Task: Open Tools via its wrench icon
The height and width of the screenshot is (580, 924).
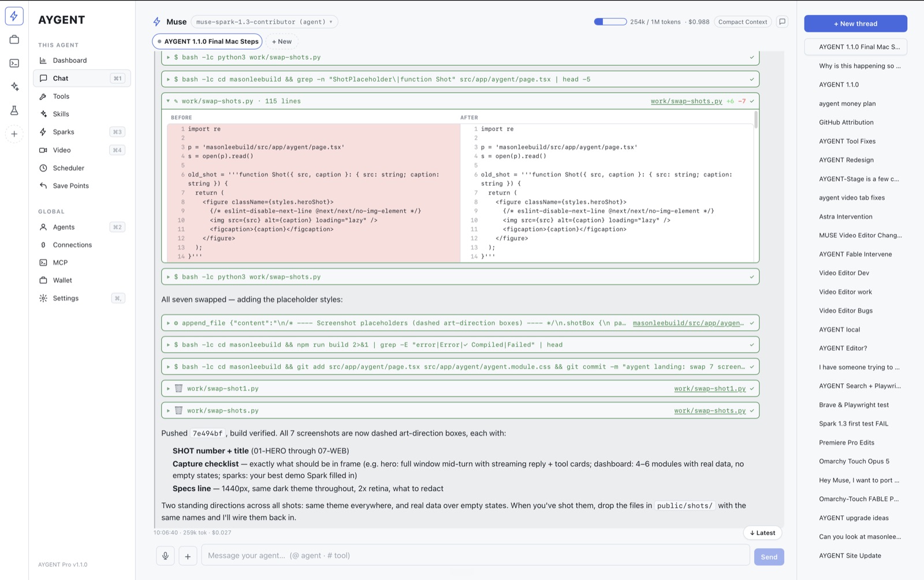Action: coord(43,96)
